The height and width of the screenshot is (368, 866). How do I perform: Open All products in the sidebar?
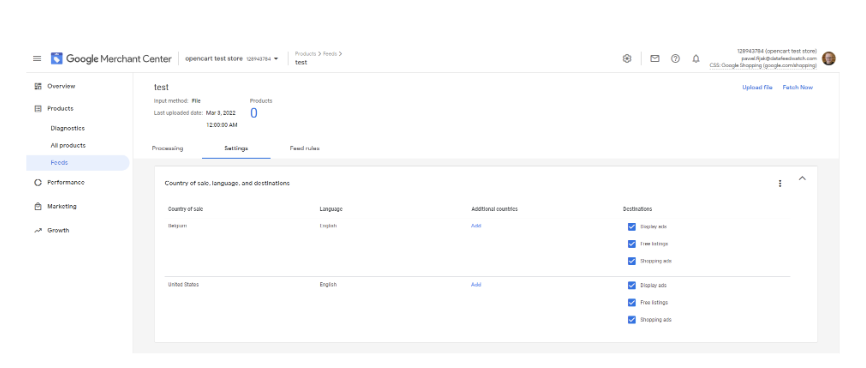click(x=68, y=146)
